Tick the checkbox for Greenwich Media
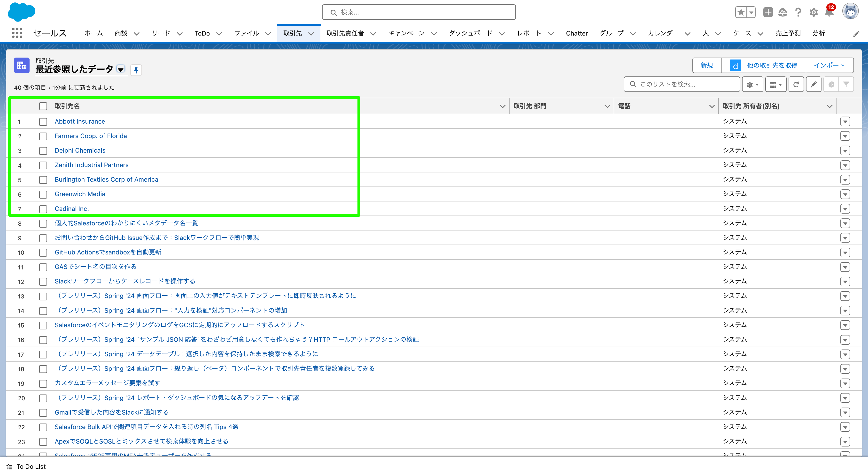 (43, 194)
